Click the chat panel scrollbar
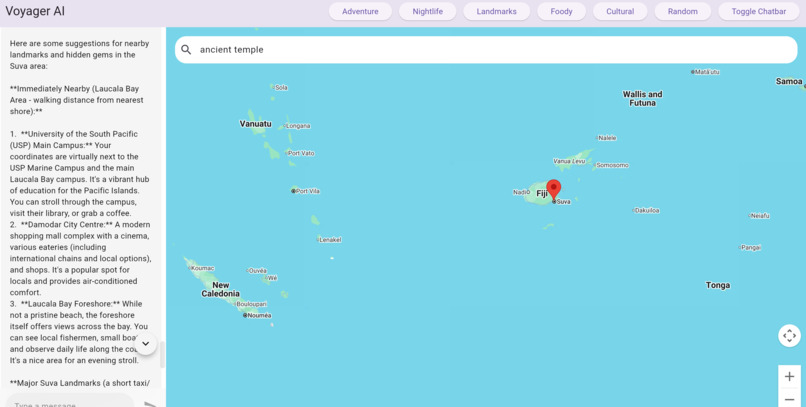The width and height of the screenshot is (806, 407). coord(162,355)
